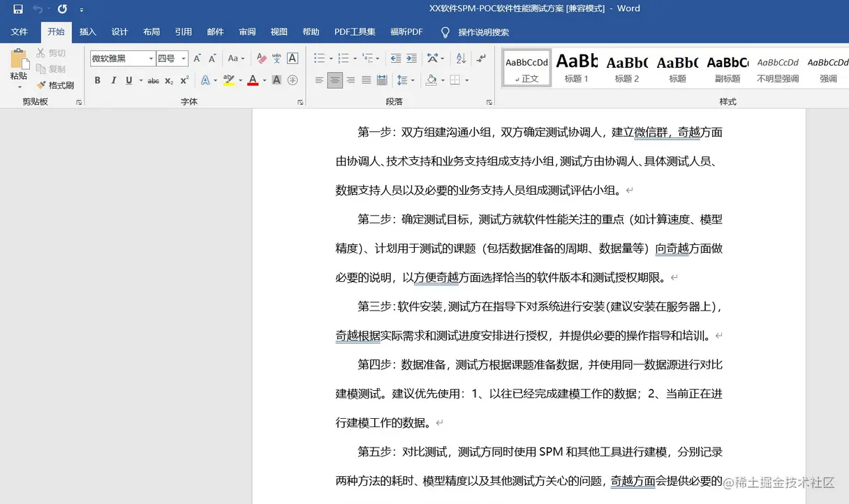The height and width of the screenshot is (504, 849).
Task: Open the clipboard pane launcher in 剪贴板 group
Action: [79, 102]
